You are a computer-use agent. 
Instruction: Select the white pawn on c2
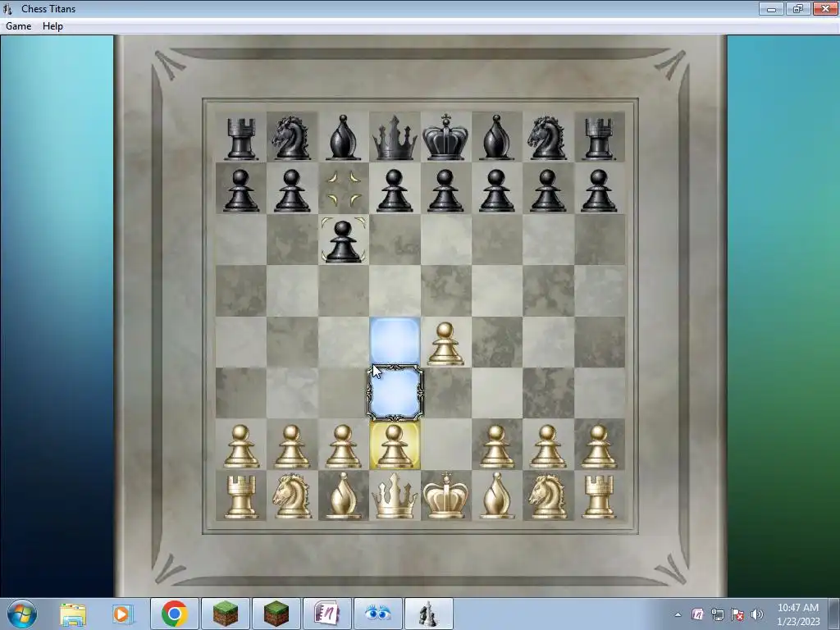tap(343, 445)
